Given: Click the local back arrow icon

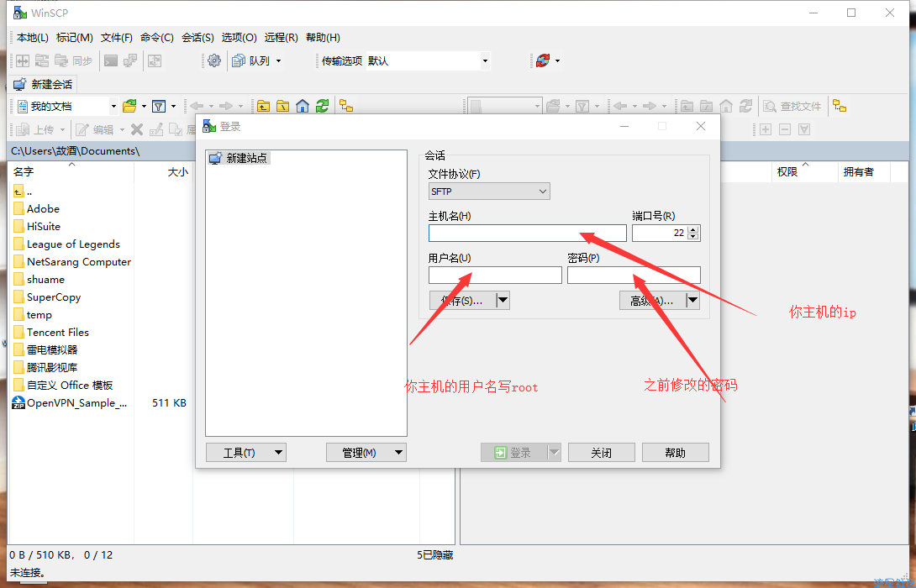Looking at the screenshot, I should [x=197, y=107].
